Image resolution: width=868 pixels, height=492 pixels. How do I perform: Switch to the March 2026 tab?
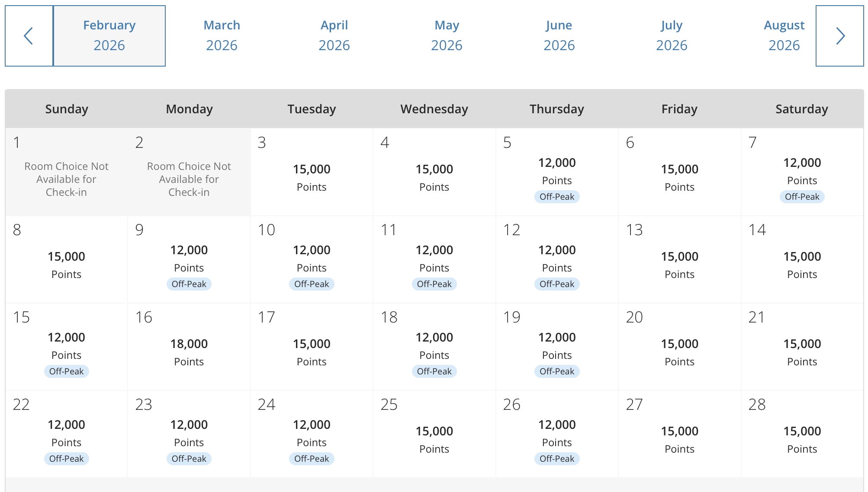pos(222,36)
